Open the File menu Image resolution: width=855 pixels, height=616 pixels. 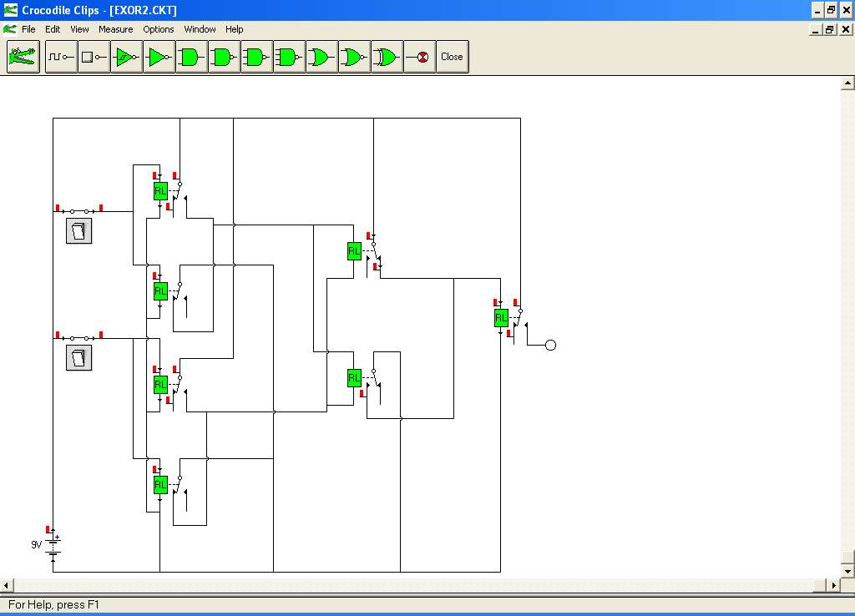point(28,29)
